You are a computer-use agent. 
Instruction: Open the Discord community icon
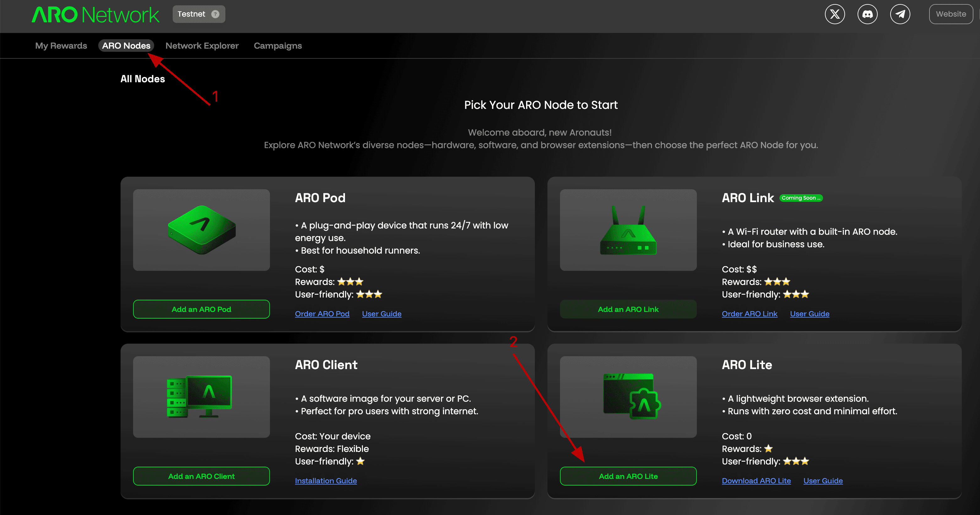[x=867, y=14]
